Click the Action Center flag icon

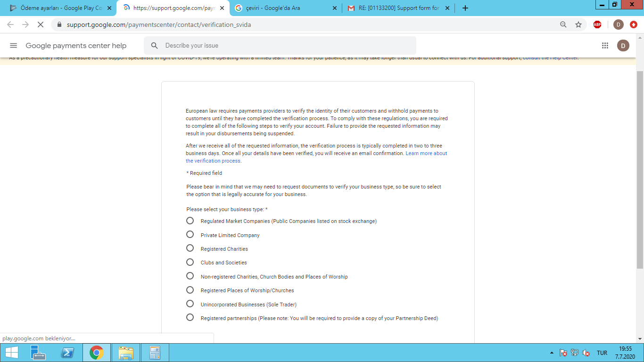(x=563, y=353)
